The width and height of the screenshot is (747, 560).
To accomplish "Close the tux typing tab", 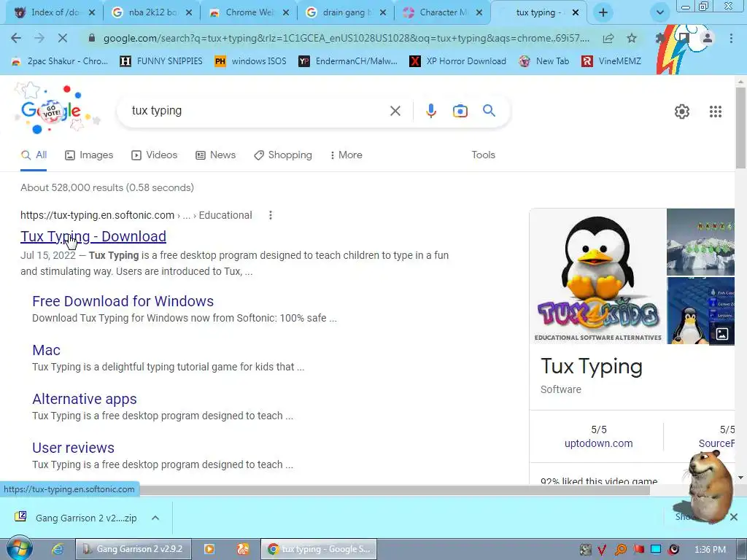I will (x=576, y=13).
